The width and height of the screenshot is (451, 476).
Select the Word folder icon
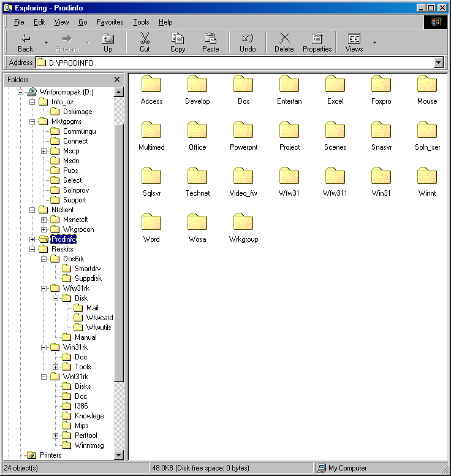point(151,222)
